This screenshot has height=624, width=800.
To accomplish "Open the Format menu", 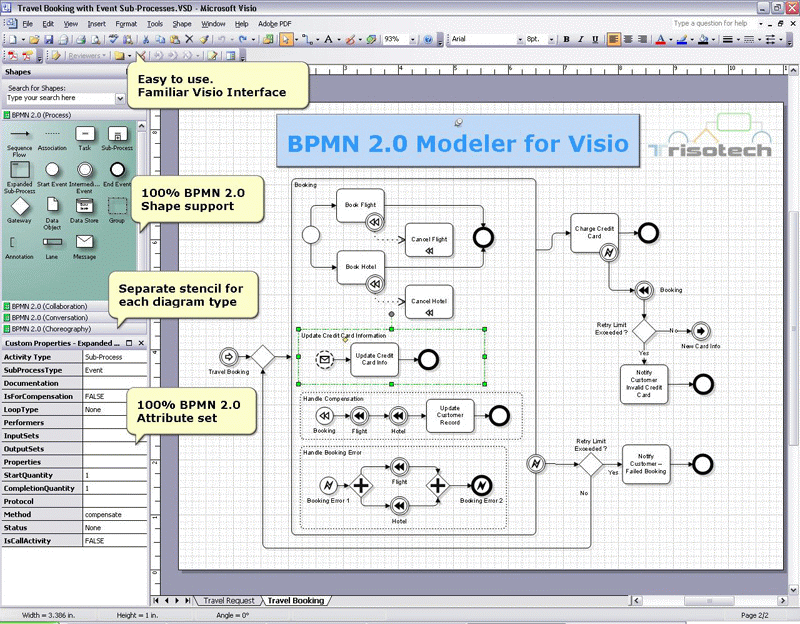I will tap(126, 23).
